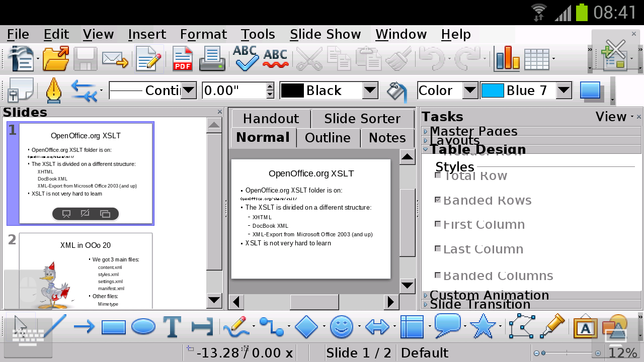Select the Block Arrows tool

[377, 327]
